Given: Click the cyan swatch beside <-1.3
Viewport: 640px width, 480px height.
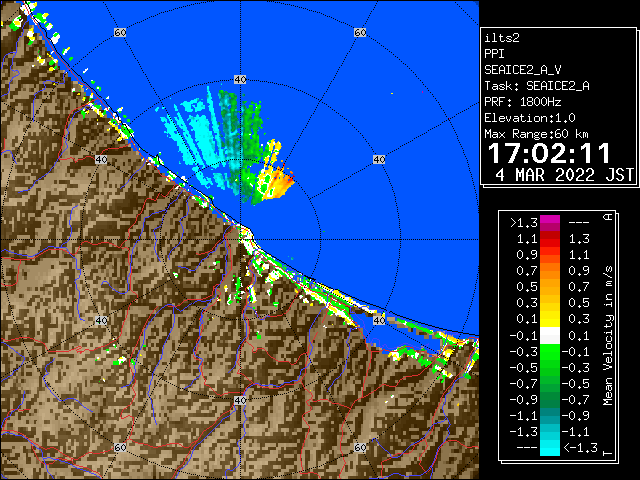Looking at the screenshot, I should coord(550,448).
